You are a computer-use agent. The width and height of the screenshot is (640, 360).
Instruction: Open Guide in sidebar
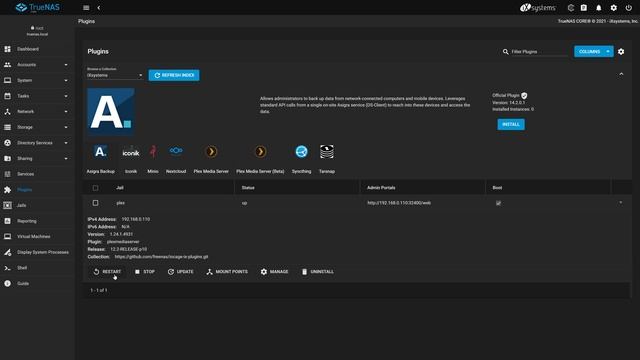pos(38,283)
